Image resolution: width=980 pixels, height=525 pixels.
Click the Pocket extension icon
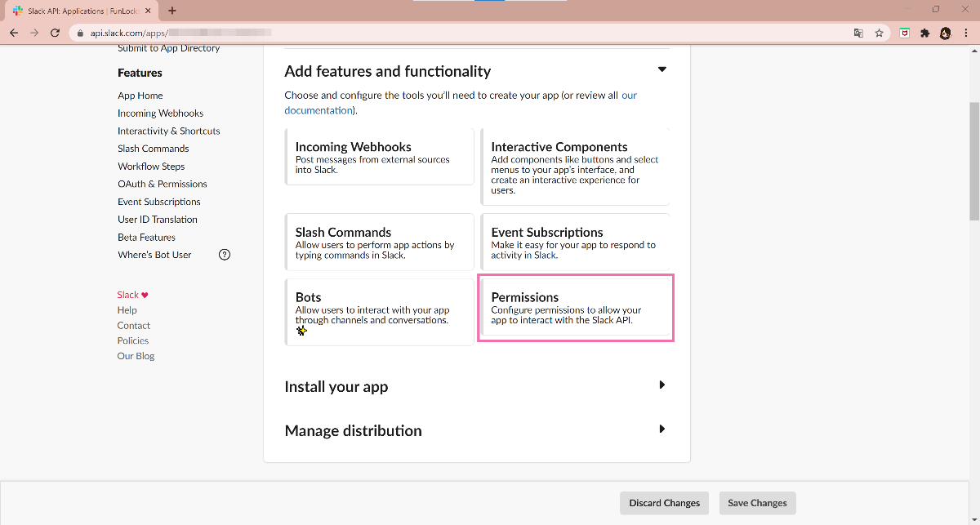point(904,33)
